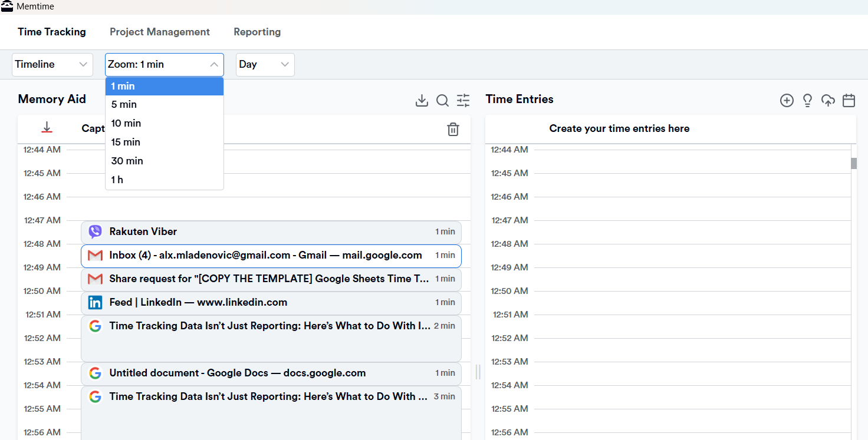Click the Memory Aid heading
The height and width of the screenshot is (440, 868).
pos(52,99)
